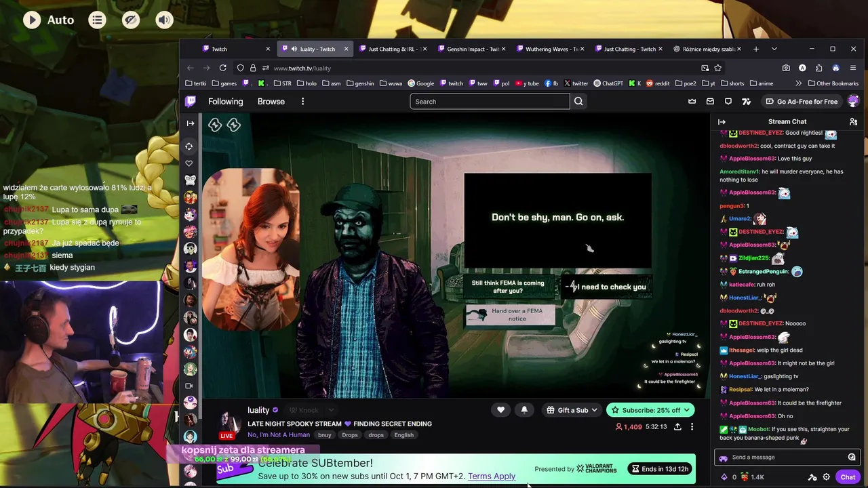Screen dimensions: 868x488
Task: Open the ChatGPT bookmark
Action: (x=608, y=83)
